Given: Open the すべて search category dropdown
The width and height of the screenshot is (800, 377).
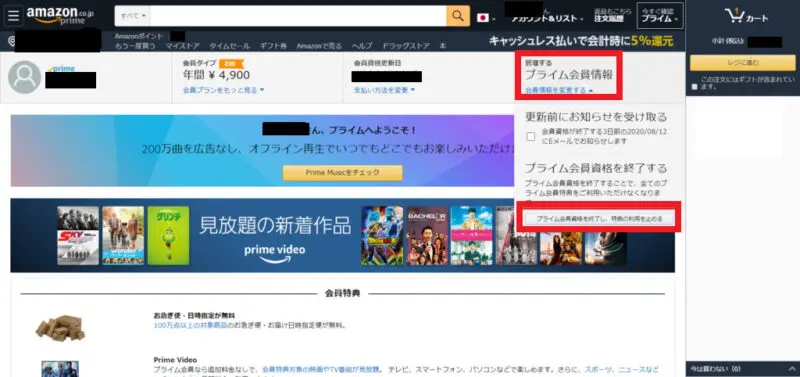Looking at the screenshot, I should [x=133, y=16].
